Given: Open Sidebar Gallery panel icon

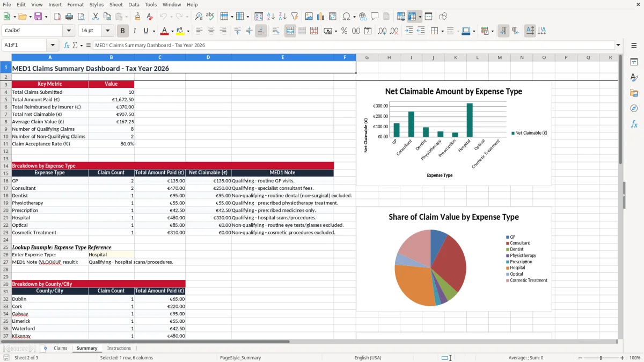Looking at the screenshot, I should point(634,93).
